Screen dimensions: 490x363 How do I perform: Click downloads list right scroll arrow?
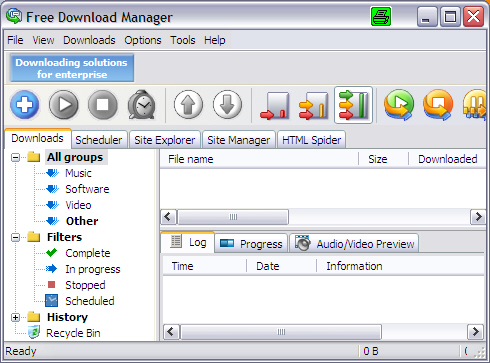click(x=478, y=217)
